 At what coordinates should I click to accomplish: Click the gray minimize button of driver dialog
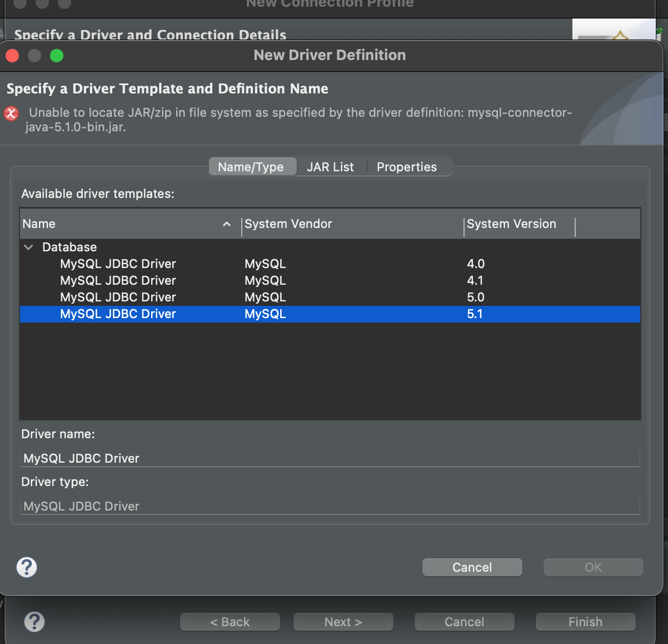[x=34, y=56]
